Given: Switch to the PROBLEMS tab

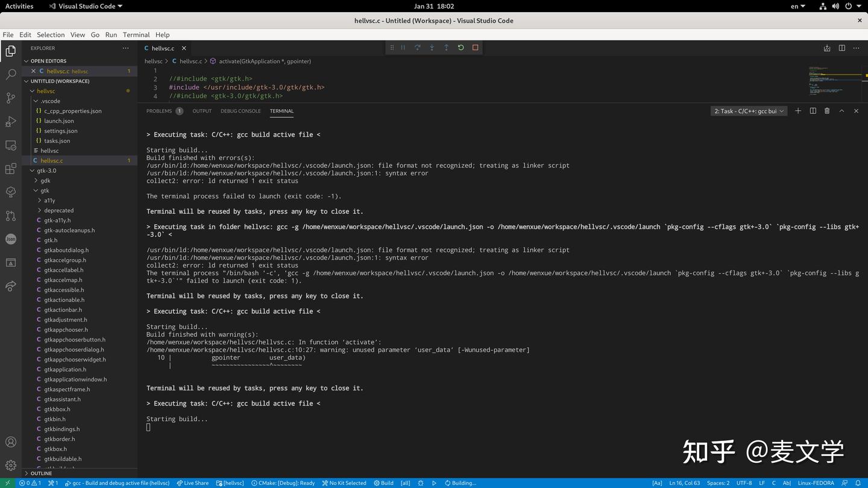Looking at the screenshot, I should (159, 111).
